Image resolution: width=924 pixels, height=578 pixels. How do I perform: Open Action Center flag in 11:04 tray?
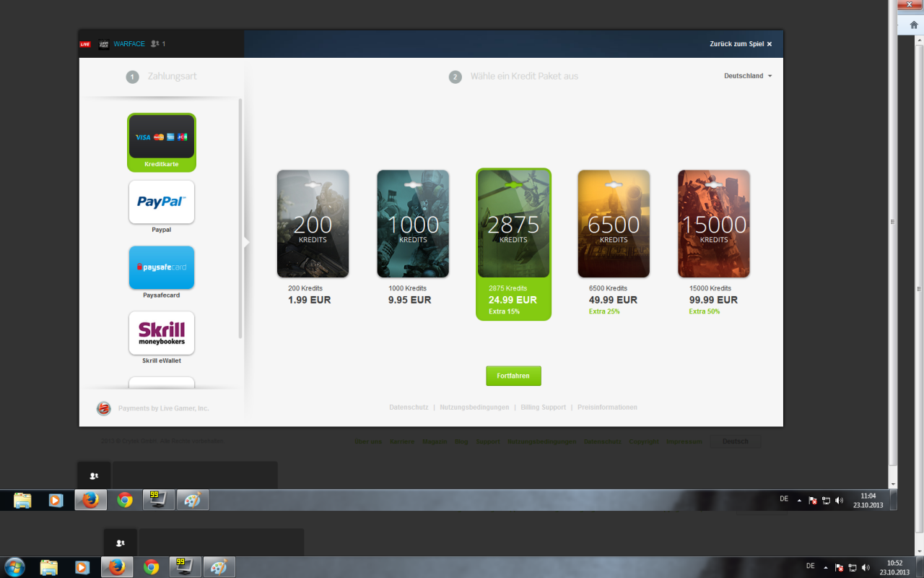click(813, 500)
